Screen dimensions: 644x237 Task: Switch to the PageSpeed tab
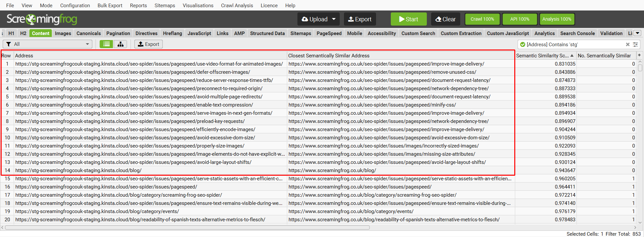coord(329,33)
